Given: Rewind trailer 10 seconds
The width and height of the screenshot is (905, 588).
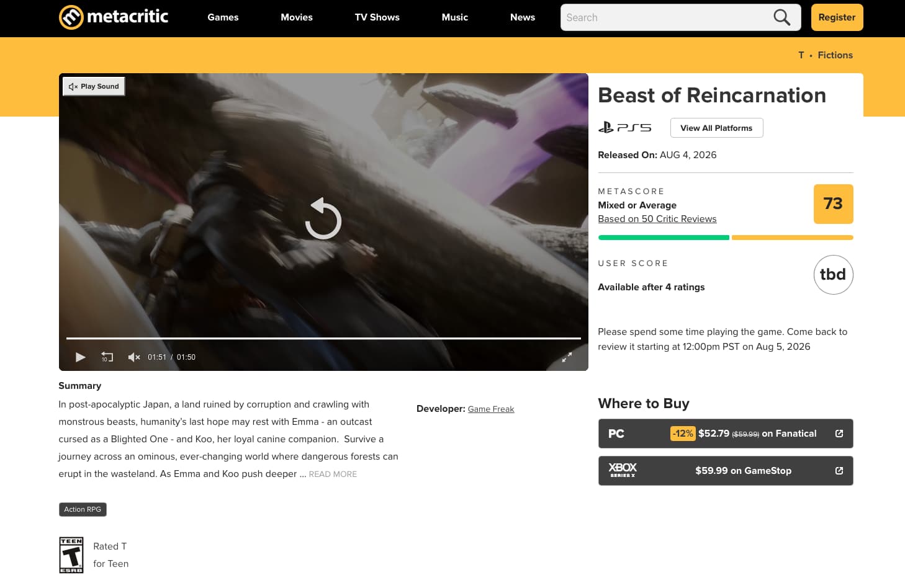Looking at the screenshot, I should point(107,357).
